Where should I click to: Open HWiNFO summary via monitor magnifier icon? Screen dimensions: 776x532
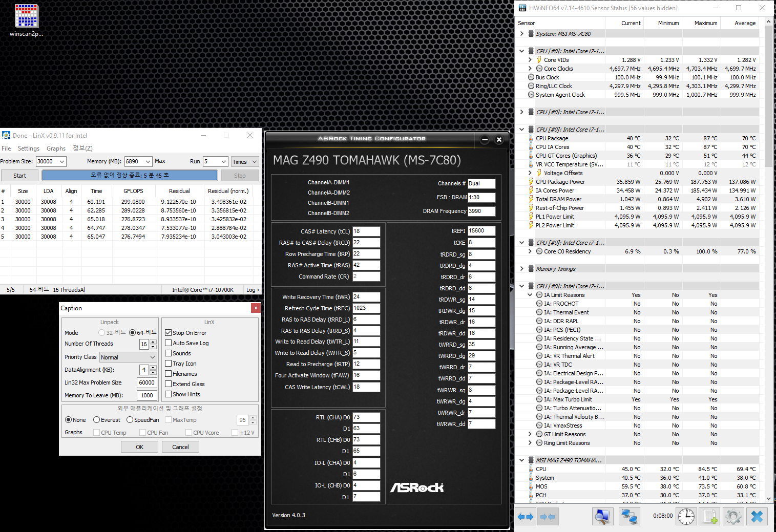click(x=603, y=516)
